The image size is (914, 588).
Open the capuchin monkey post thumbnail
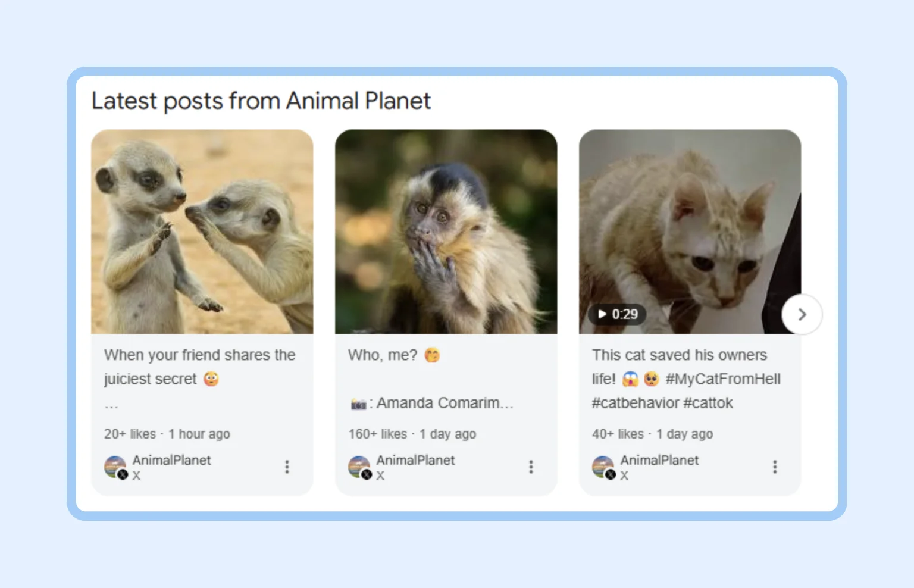point(446,232)
